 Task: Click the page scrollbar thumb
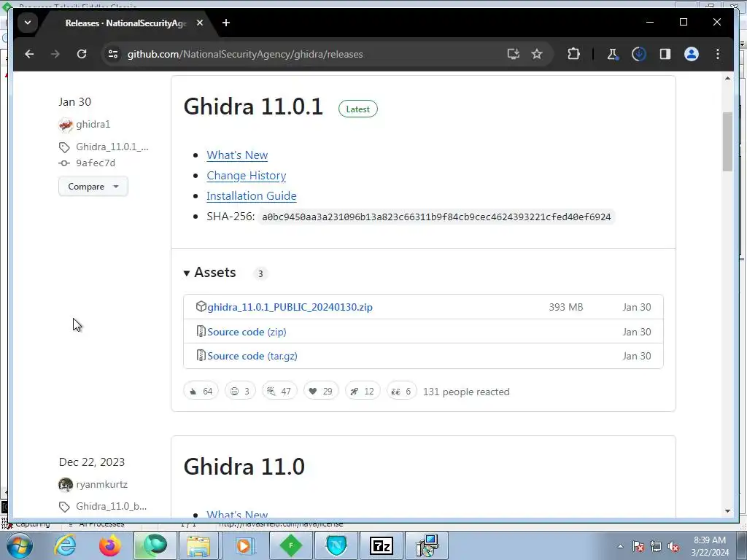[x=727, y=141]
